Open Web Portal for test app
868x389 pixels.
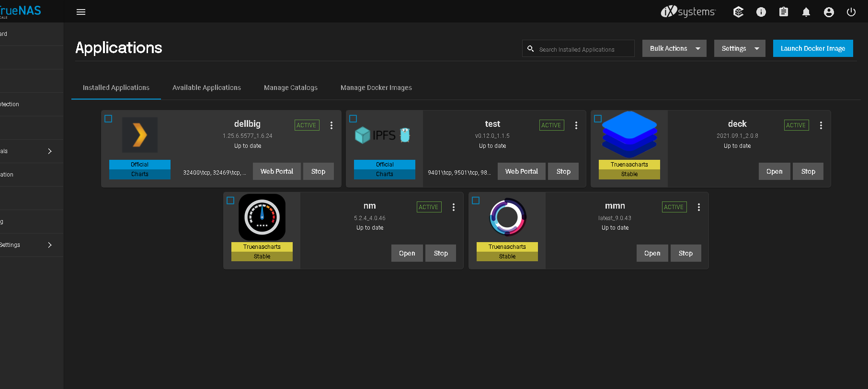pyautogui.click(x=522, y=171)
